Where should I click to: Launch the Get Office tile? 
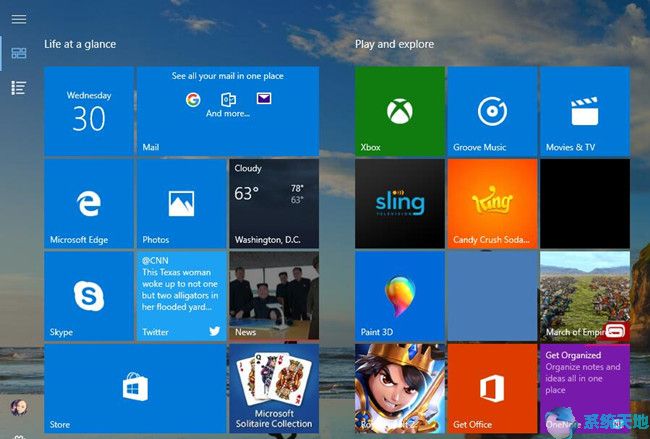(x=492, y=388)
